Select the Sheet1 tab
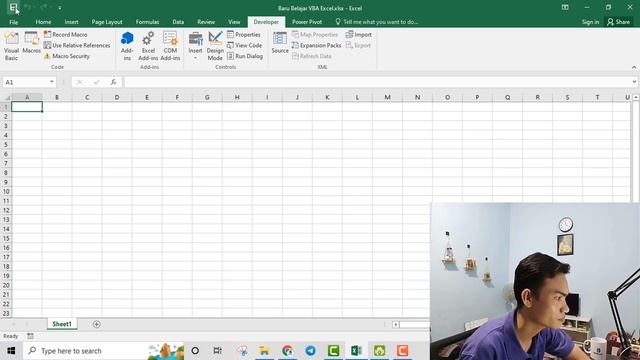 (62, 324)
